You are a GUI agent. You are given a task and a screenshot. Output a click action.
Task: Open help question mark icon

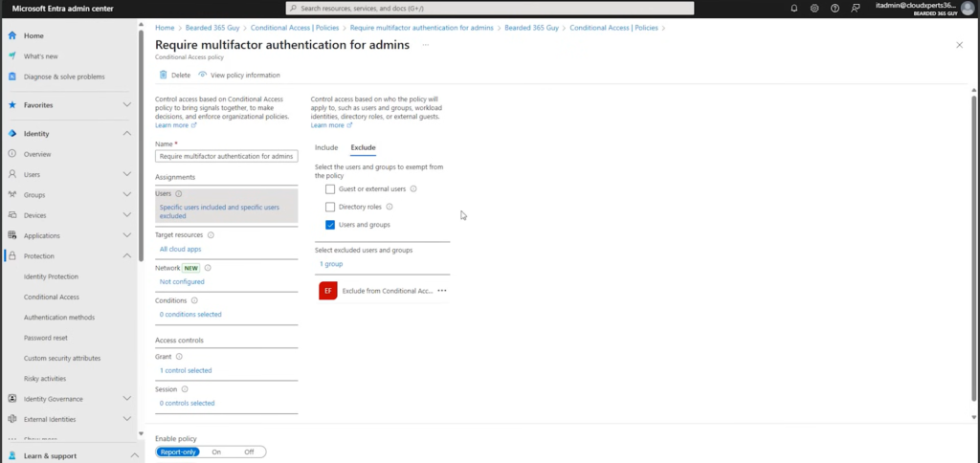point(835,9)
